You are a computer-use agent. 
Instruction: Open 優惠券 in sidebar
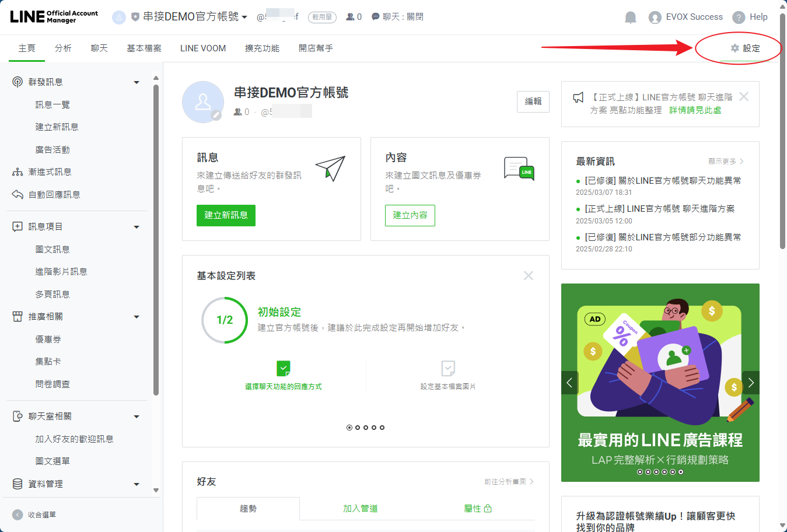click(x=48, y=339)
